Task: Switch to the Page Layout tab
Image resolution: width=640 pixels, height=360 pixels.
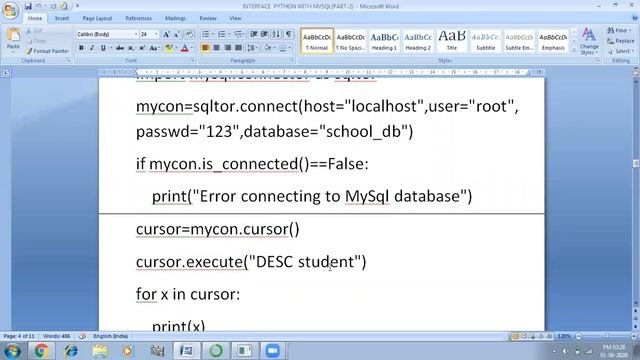Action: pyautogui.click(x=97, y=18)
